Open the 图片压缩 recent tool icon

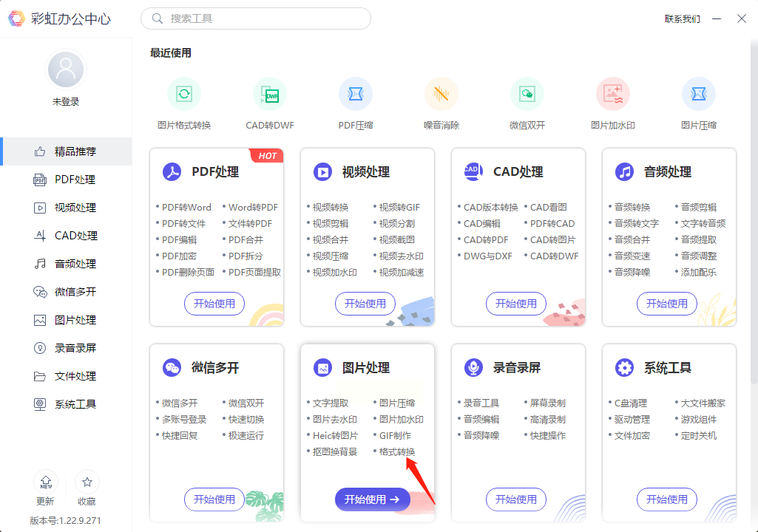(x=699, y=94)
